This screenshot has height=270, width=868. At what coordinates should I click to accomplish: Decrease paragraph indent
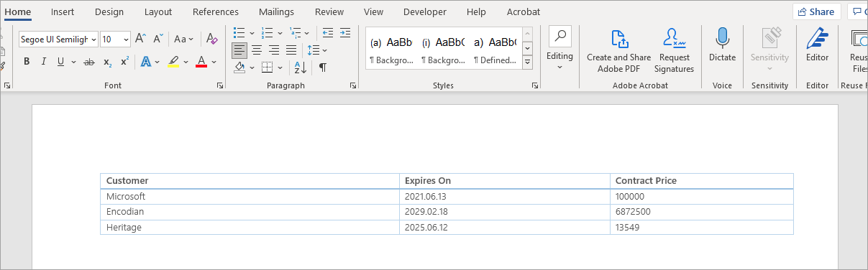[x=328, y=32]
